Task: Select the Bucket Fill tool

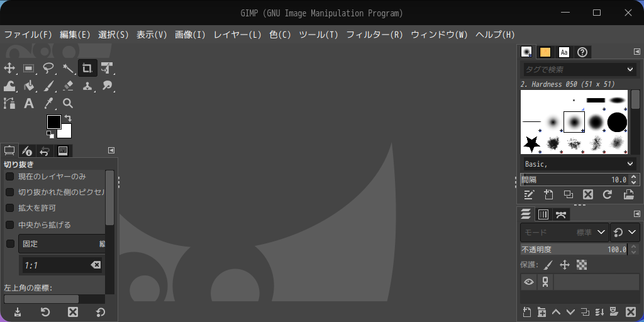Action: pos(28,86)
